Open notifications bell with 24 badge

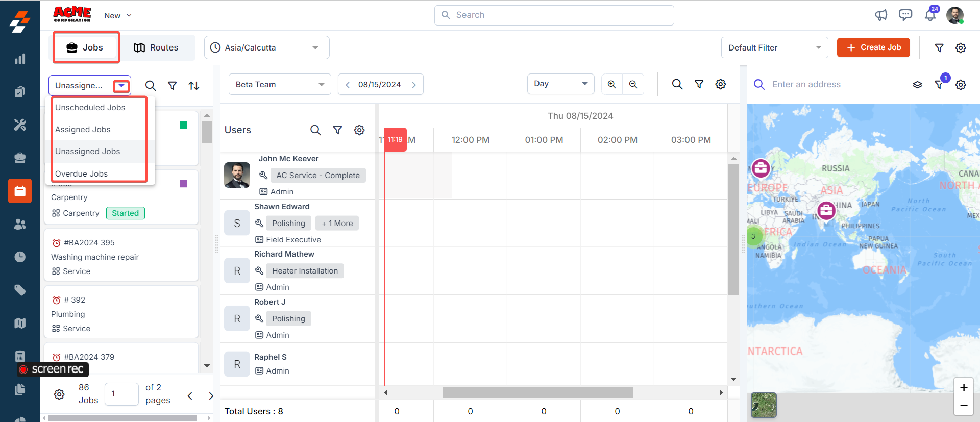(930, 15)
